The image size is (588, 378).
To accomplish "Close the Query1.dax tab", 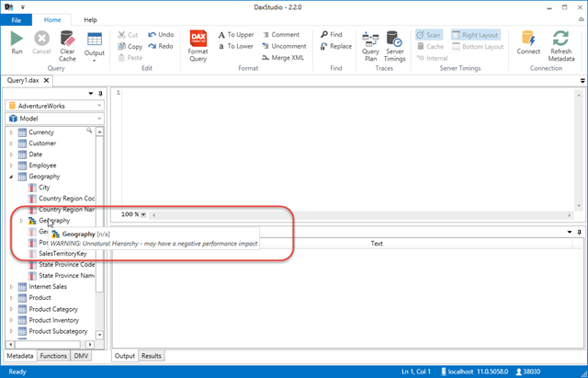I will (47, 80).
